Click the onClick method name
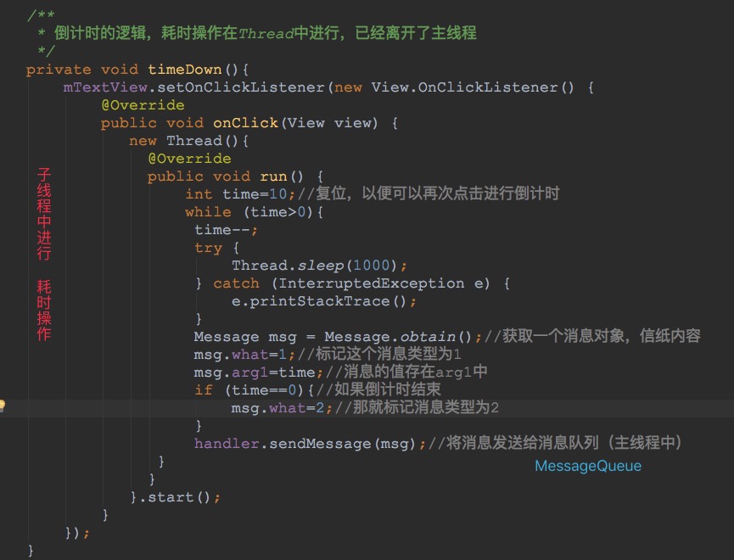 pos(245,123)
